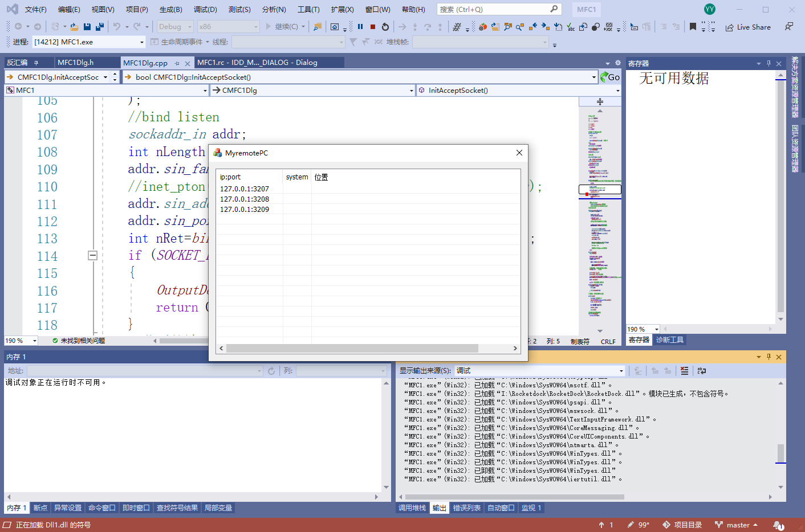Open the feedback icon at top right
This screenshot has height=532, width=805.
pos(789,27)
